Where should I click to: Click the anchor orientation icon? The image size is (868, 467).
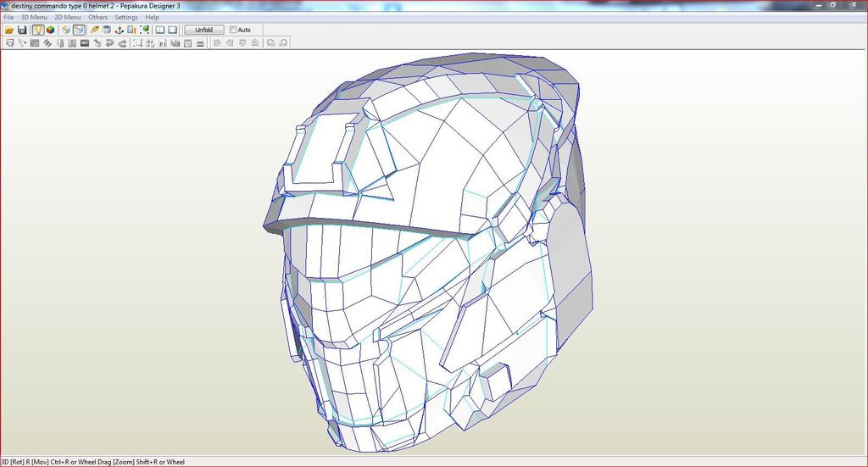119,30
